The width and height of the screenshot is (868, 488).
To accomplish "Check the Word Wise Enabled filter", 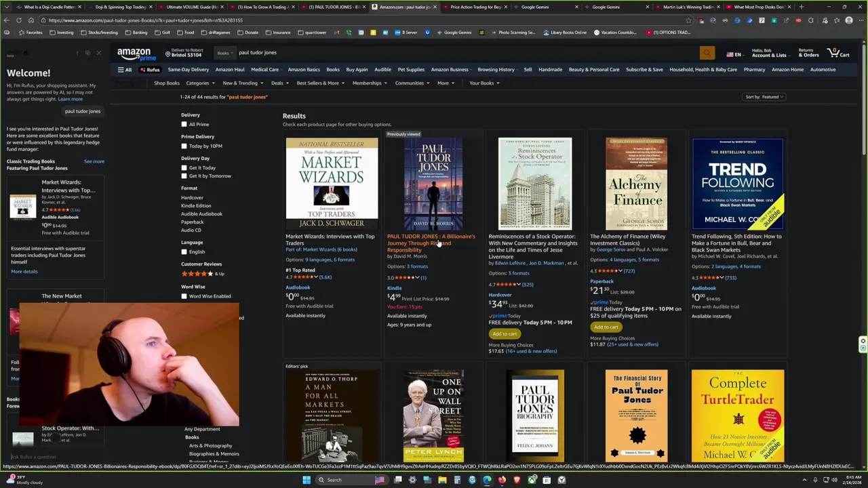I will point(184,296).
